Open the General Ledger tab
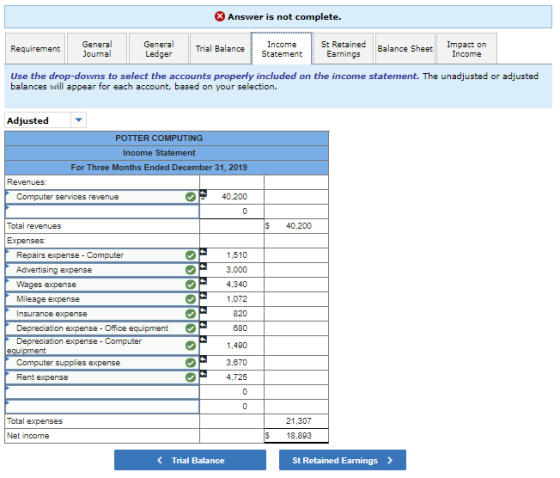This screenshot has width=560, height=478. coord(159,49)
